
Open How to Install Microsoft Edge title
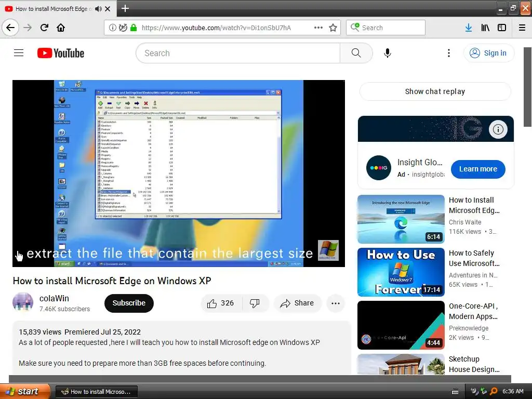(x=474, y=205)
